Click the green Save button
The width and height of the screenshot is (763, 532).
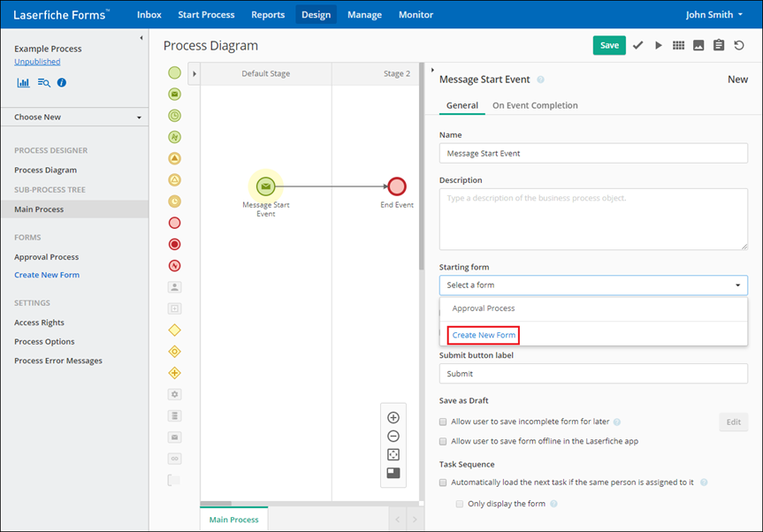[x=609, y=45]
